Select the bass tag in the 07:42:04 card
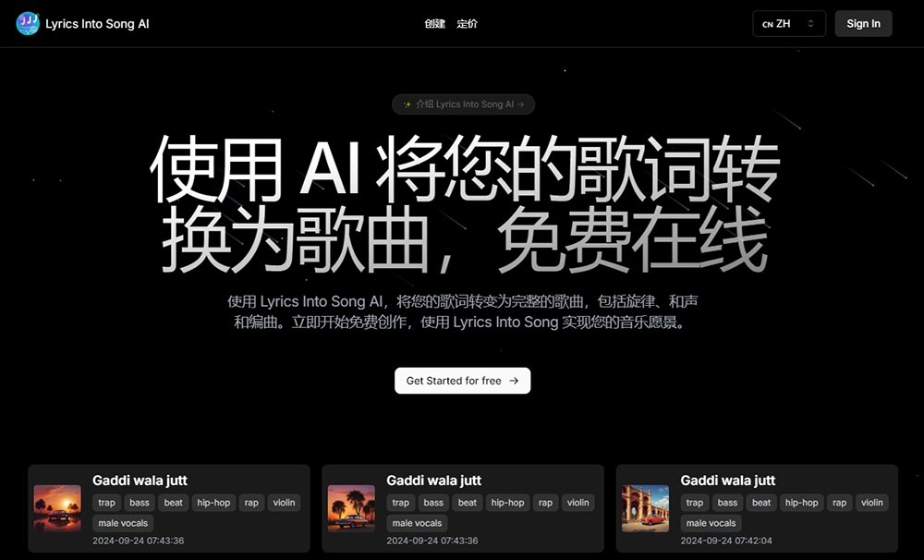 727,503
